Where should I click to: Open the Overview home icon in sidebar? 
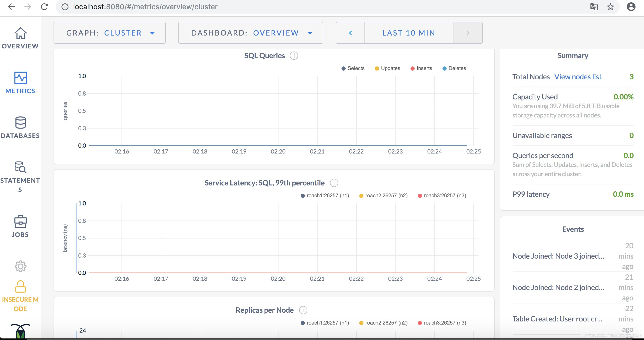tap(20, 33)
